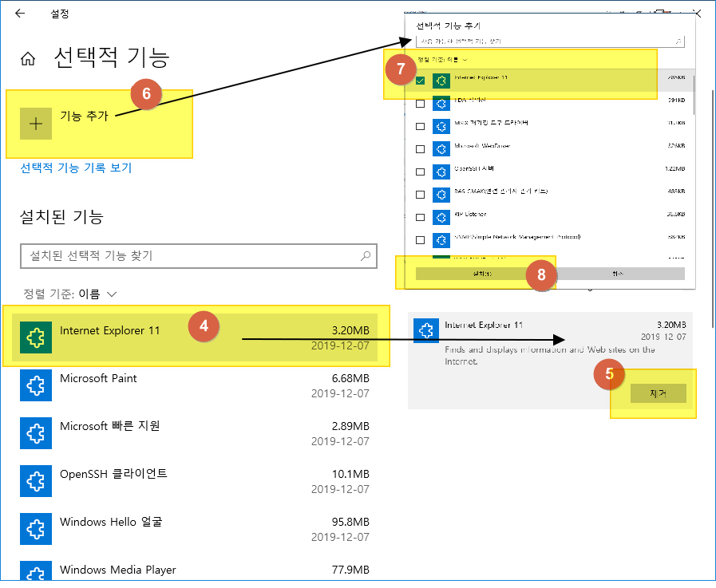Click the 10.1MB size of OpenSSH 클라이언트
Screen dimensions: 716x588
pos(350,475)
